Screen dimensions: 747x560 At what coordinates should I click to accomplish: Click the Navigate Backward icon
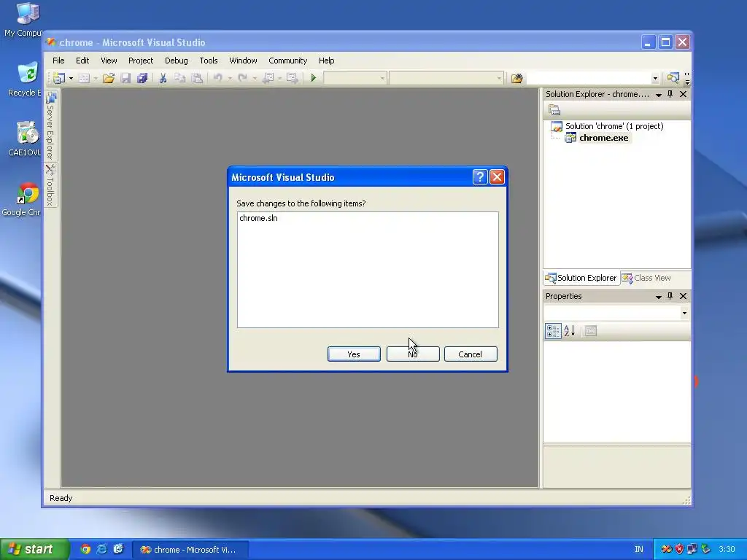268,78
